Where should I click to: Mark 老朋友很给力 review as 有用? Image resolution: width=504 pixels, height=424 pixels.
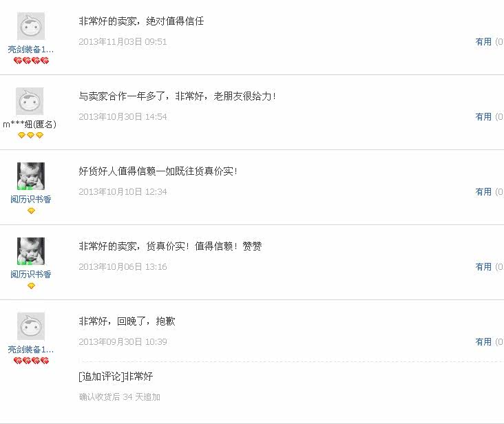coord(483,117)
